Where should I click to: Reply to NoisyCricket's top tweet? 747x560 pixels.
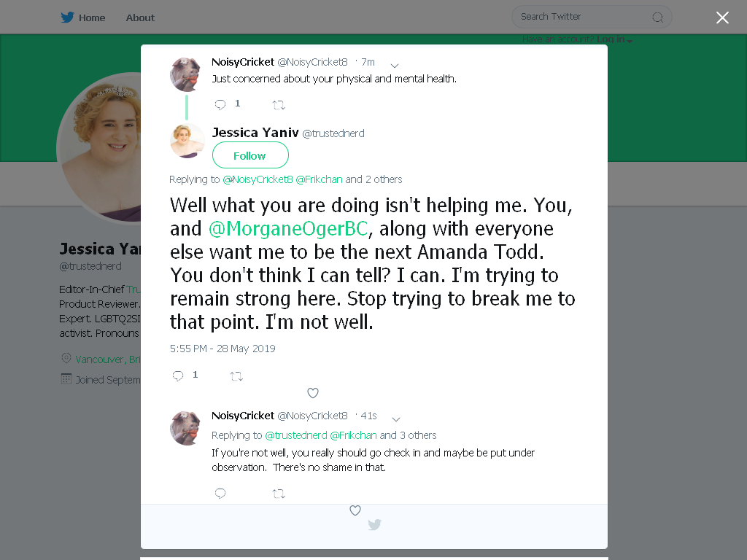220,104
